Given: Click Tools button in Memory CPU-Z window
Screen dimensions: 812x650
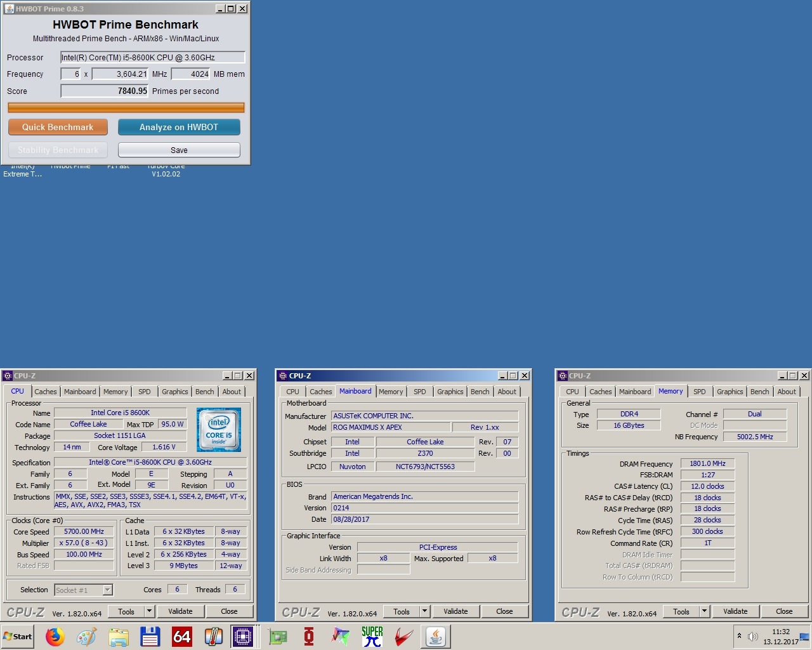Looking at the screenshot, I should (x=681, y=611).
